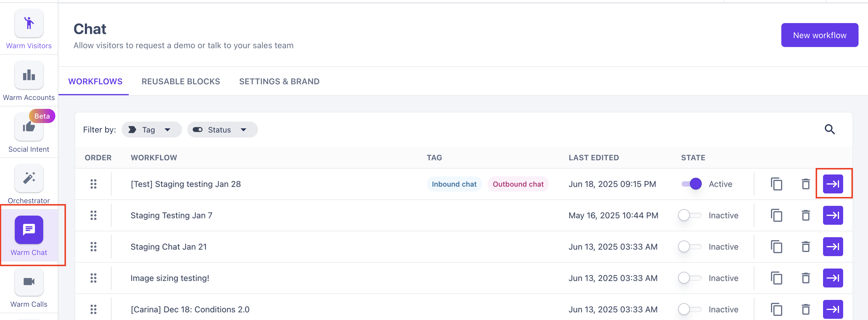Expand the Status filter dropdown
Screen dimensions: 868x320
[222, 130]
